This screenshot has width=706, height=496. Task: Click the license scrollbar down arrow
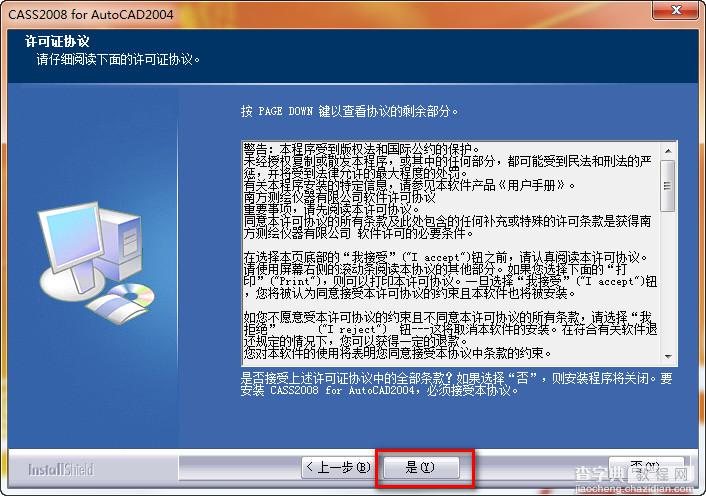pyautogui.click(x=668, y=356)
